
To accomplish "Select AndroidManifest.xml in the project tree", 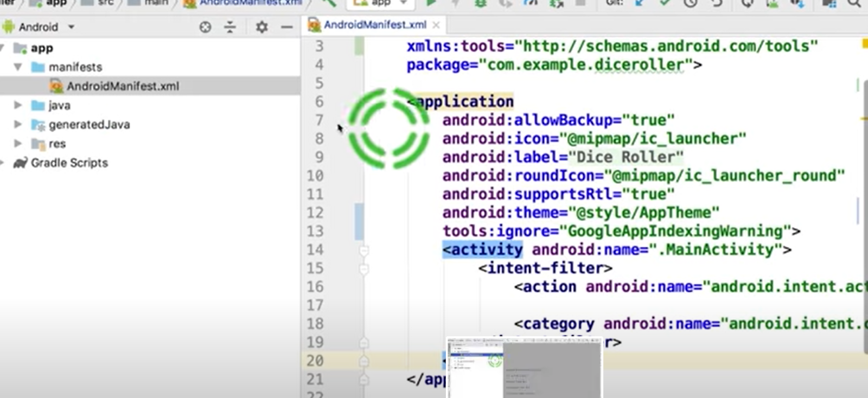I will [123, 86].
